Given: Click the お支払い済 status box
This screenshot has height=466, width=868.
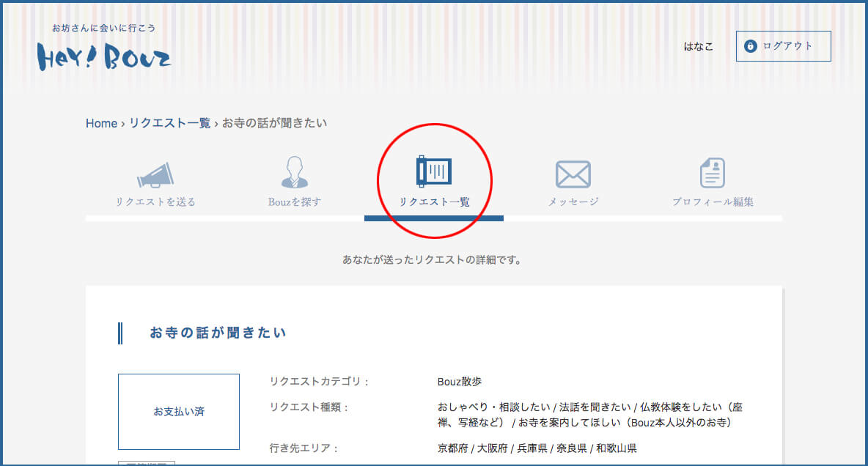Looking at the screenshot, I should pos(179,412).
